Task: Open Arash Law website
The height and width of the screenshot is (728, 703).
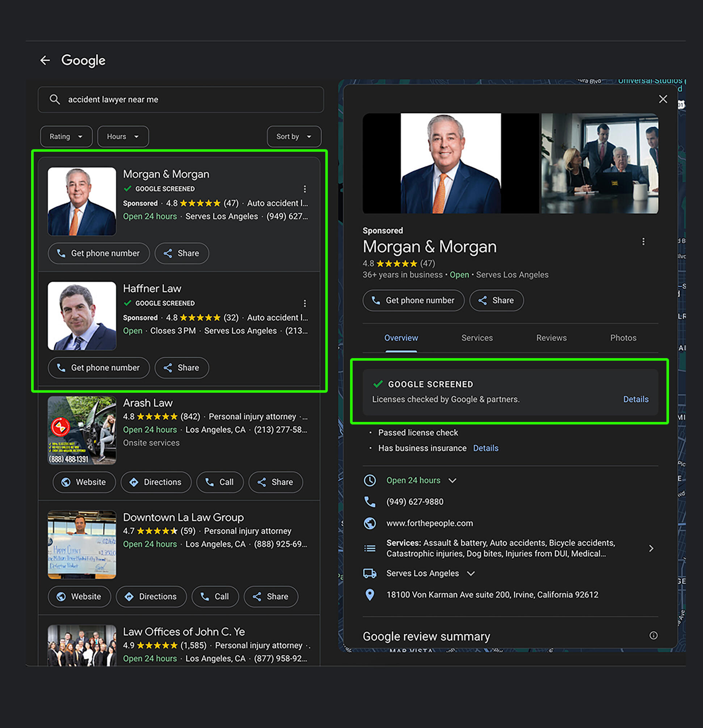Action: point(84,482)
